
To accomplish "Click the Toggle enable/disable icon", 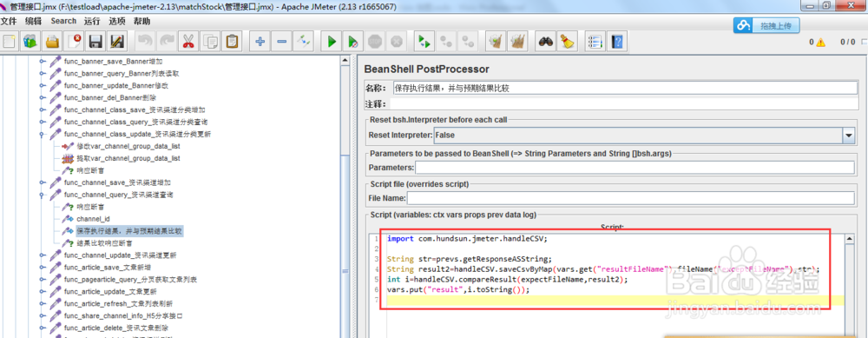I will coord(303,42).
